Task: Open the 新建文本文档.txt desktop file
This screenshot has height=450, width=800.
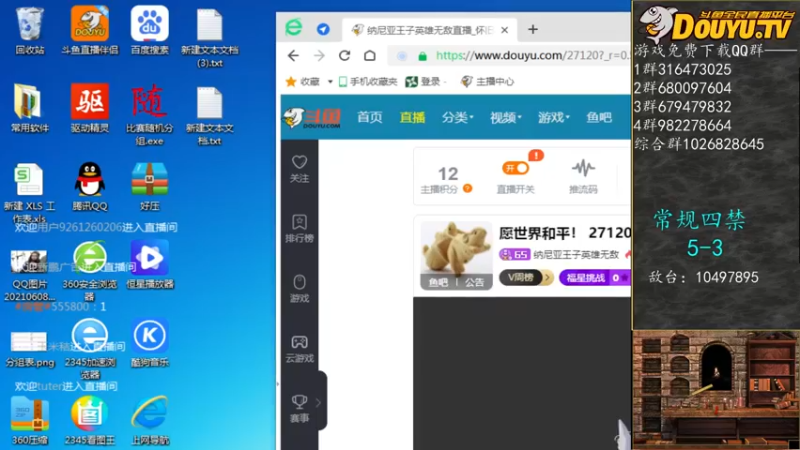Action: click(210, 115)
